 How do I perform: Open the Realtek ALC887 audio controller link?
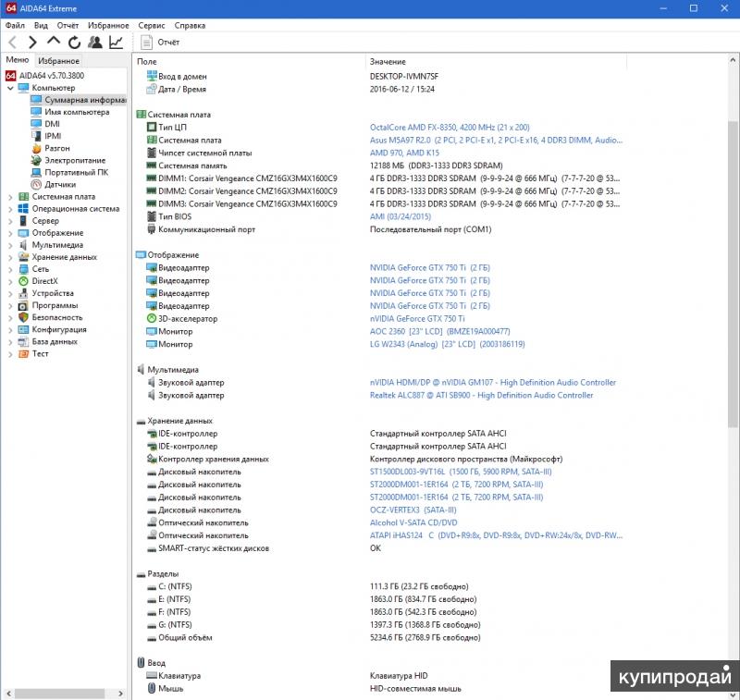[x=481, y=395]
